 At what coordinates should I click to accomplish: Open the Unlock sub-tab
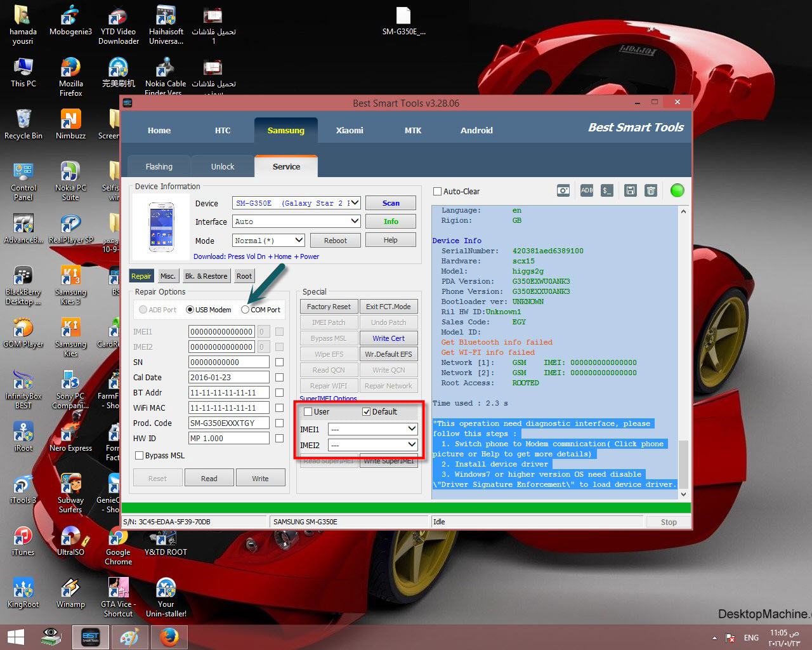[x=223, y=166]
